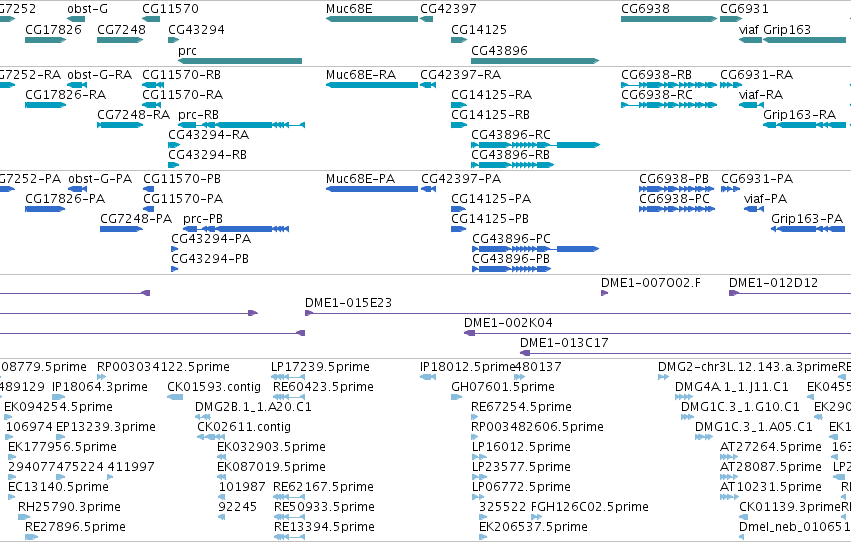
Task: Click the Muc68E-RA transcript label
Action: 361,75
